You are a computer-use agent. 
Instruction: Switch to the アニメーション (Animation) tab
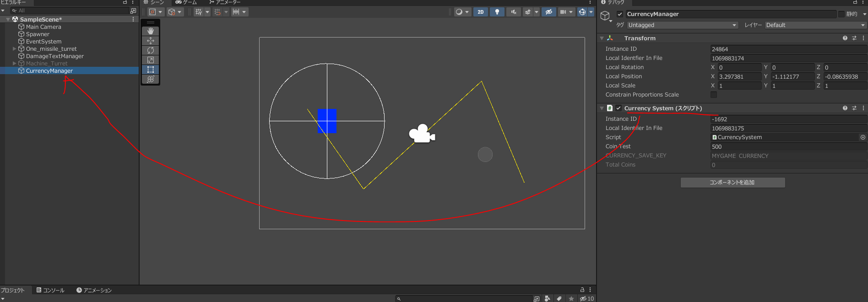pyautogui.click(x=94, y=290)
